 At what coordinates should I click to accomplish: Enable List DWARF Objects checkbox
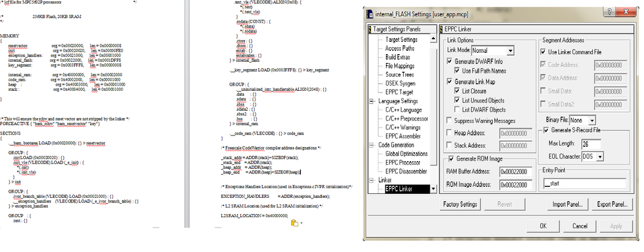pos(458,110)
